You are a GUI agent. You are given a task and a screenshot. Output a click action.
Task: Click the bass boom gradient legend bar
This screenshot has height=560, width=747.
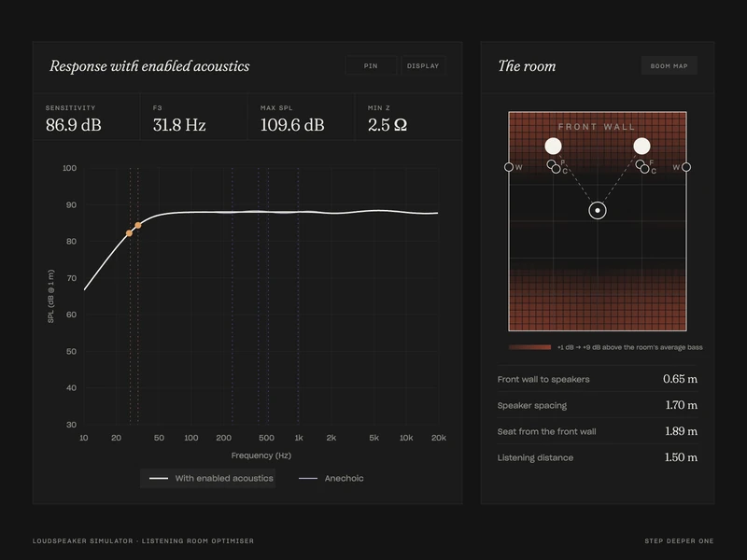click(529, 347)
